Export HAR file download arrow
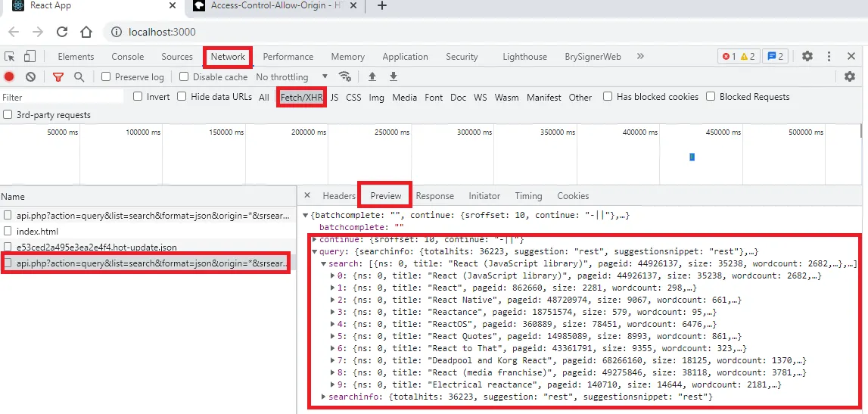 (x=393, y=76)
